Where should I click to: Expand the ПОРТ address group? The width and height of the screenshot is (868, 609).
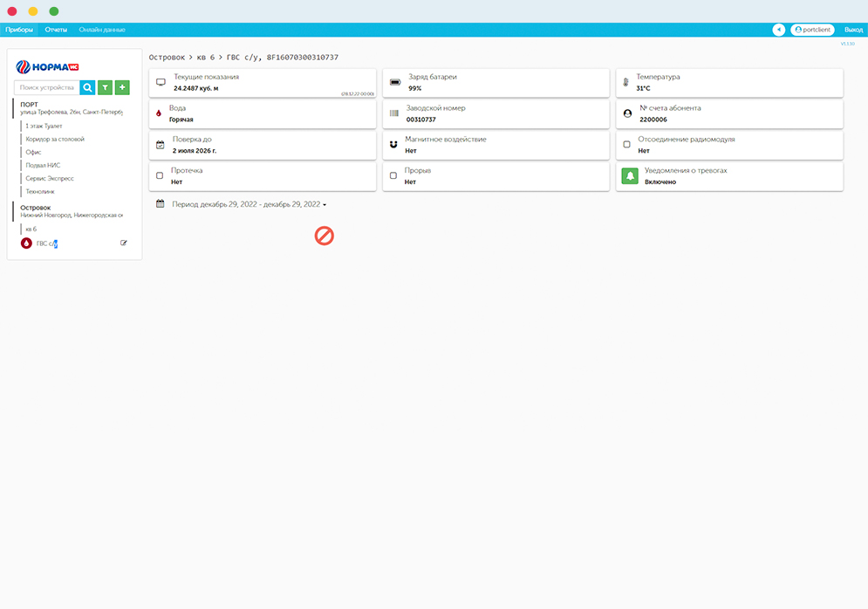pyautogui.click(x=30, y=105)
